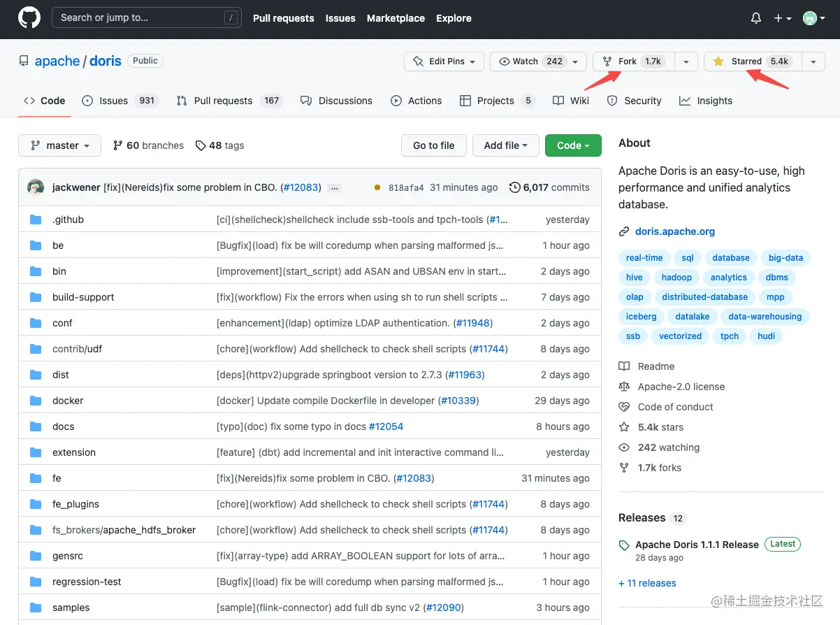Click the .github folder icon
Screen dimensions: 840x625
[x=36, y=220]
